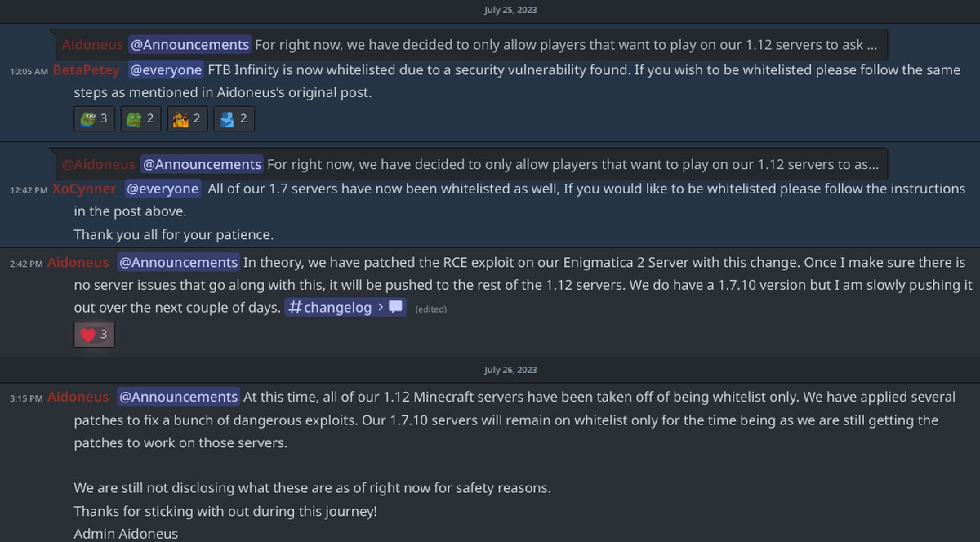Expand BetaPetey's truncated reply preview at top
Image resolution: width=980 pixels, height=542 pixels.
pos(565,45)
